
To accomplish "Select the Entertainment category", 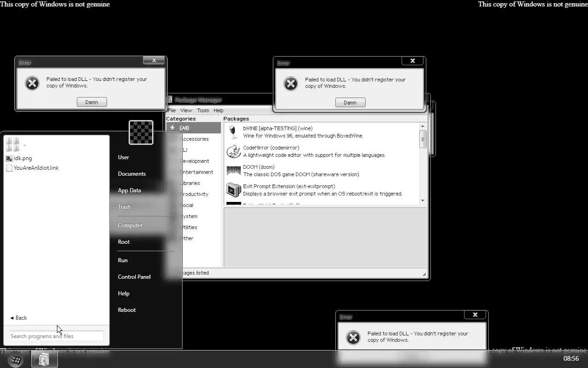I will click(x=193, y=172).
